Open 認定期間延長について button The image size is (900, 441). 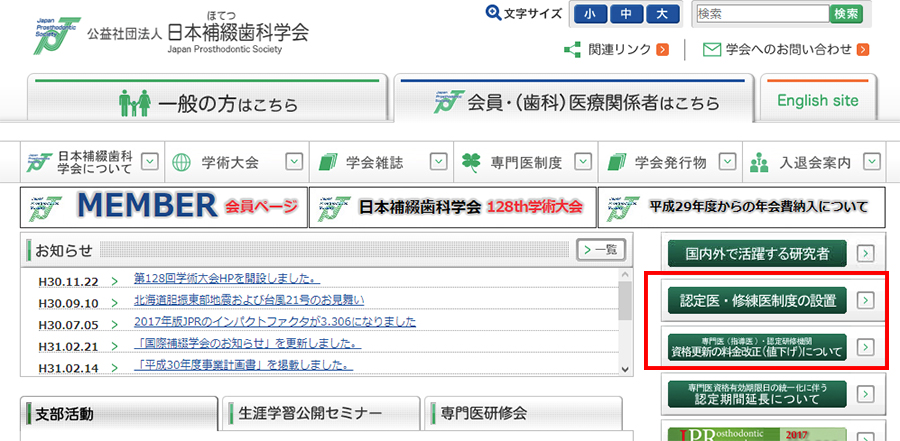(x=757, y=394)
